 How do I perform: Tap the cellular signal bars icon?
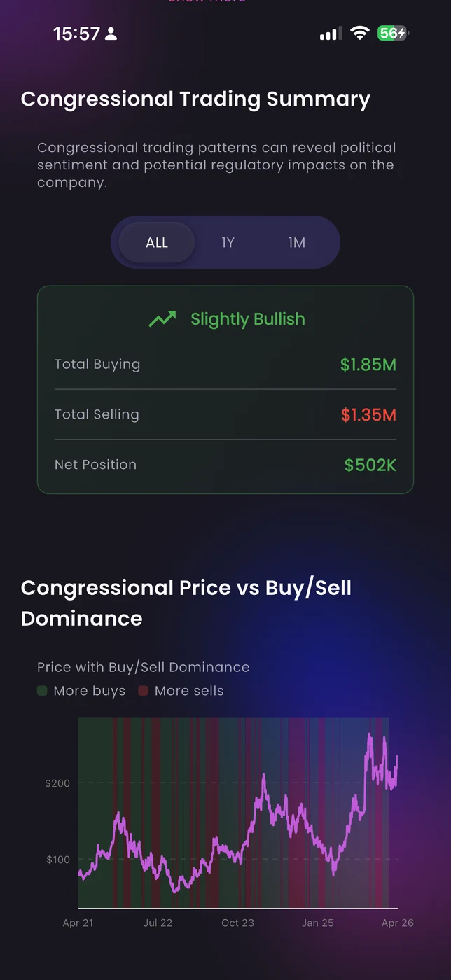point(331,33)
